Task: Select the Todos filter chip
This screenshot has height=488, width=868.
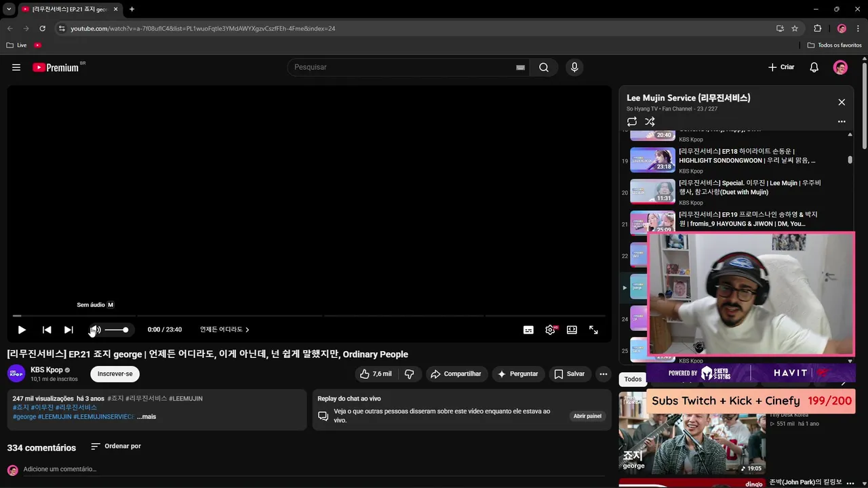Action: [633, 379]
